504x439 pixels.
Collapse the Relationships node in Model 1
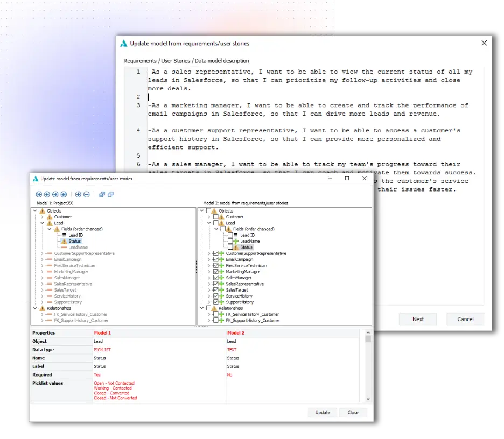pos(35,308)
